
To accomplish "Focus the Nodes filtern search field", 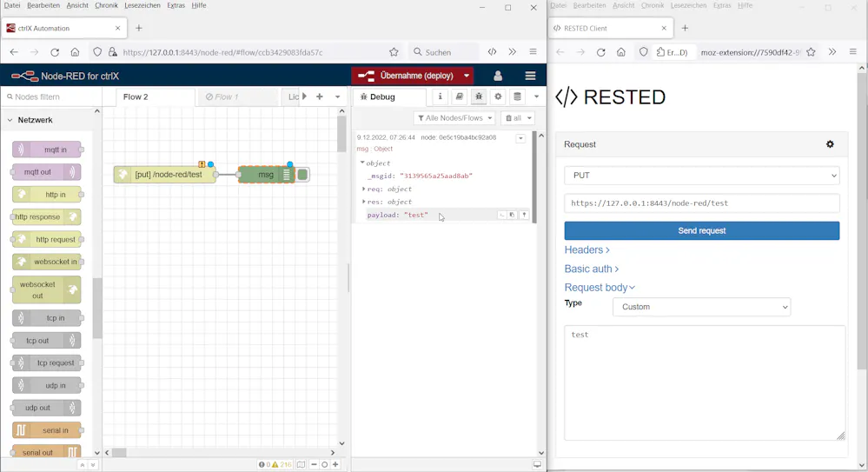I will [x=51, y=96].
